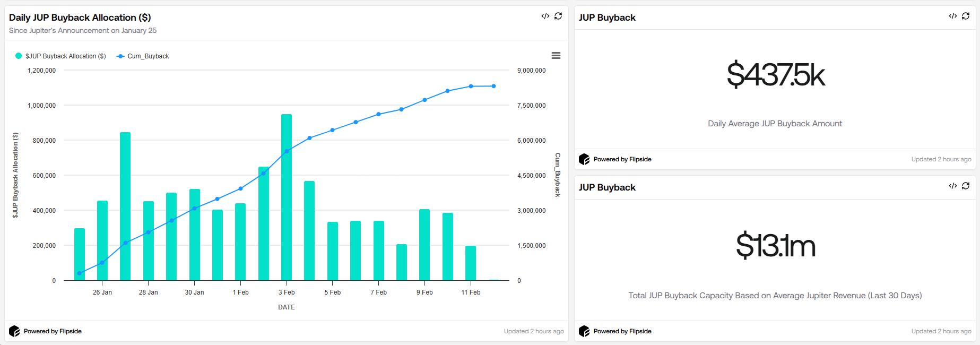The image size is (980, 345).
Task: Click embed code icon on Daily JUP Buyback Allocation panel
Action: [x=545, y=16]
